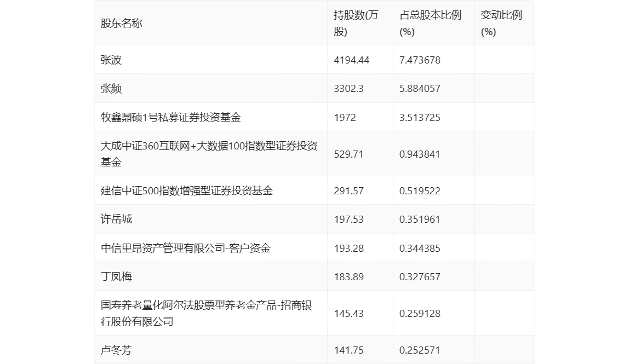Screen dimensions: 629x364
Task: Click the percentage 0.519522
Action: pyautogui.click(x=420, y=191)
